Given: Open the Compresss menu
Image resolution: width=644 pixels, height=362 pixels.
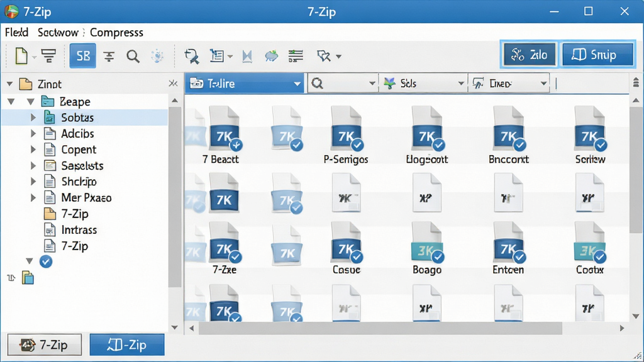Looking at the screenshot, I should (116, 33).
